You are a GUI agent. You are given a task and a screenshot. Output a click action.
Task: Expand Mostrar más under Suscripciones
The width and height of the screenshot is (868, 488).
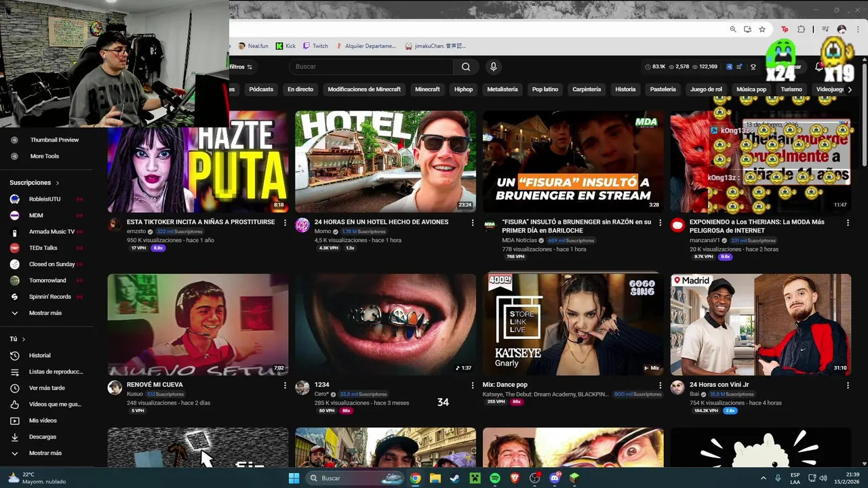(46, 313)
